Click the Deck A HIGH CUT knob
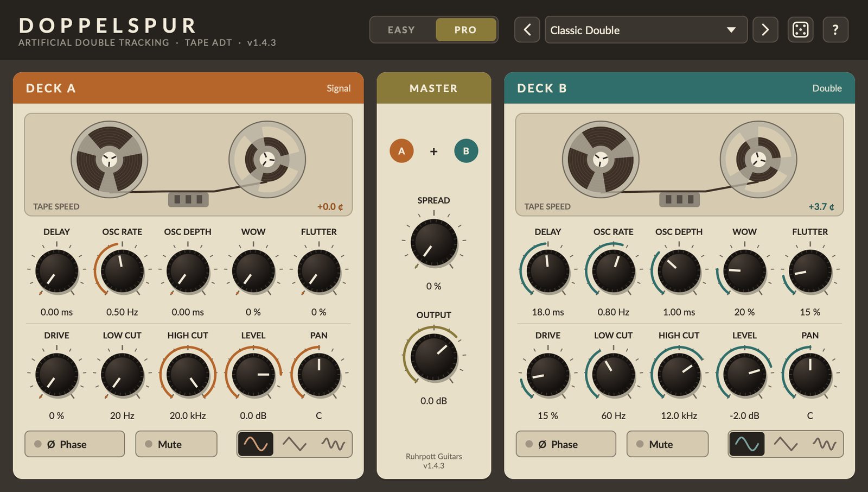This screenshot has height=492, width=868. 188,374
